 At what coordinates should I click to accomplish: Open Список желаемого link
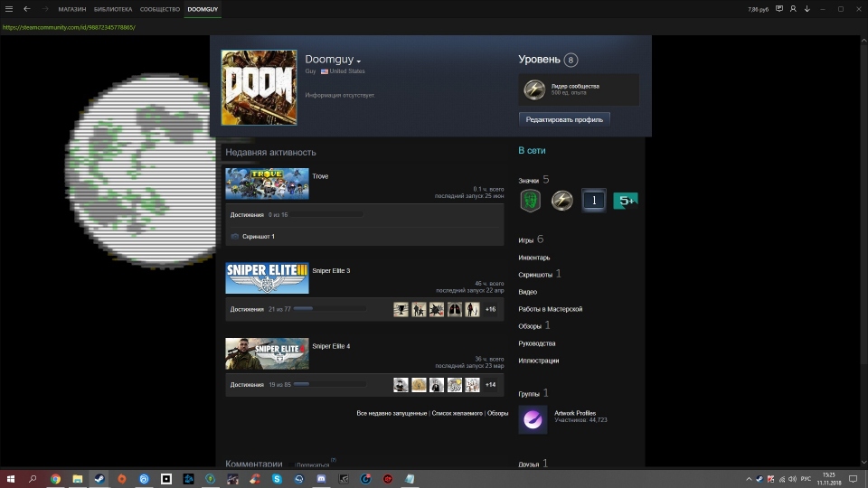pos(457,413)
